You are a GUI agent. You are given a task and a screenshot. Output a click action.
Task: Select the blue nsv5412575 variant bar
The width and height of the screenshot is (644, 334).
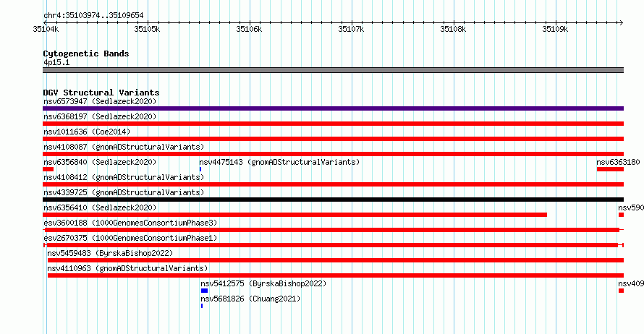coord(204,291)
